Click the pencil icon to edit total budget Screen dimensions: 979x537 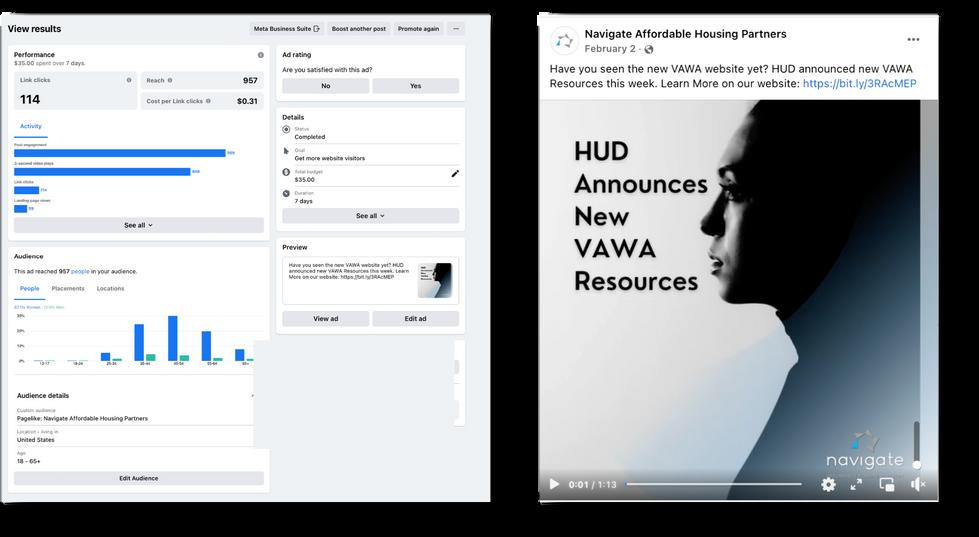(x=455, y=174)
